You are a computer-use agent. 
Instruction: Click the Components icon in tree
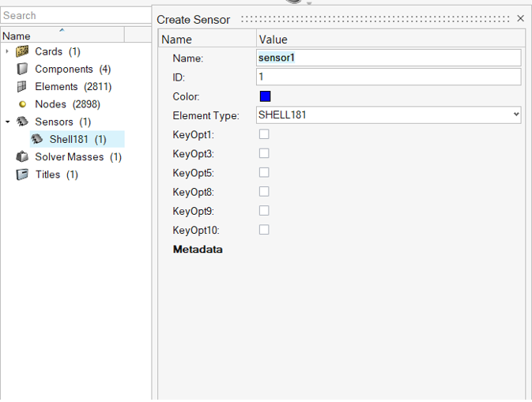(x=22, y=70)
